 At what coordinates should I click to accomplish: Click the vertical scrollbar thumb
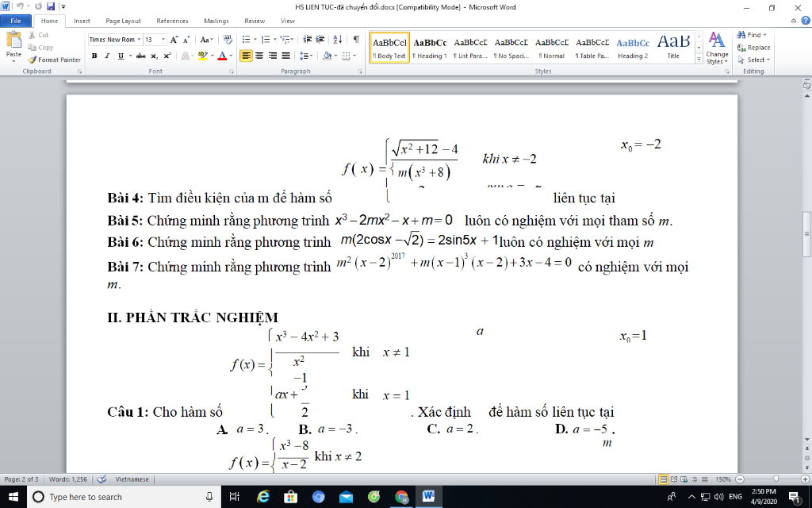pyautogui.click(x=806, y=234)
